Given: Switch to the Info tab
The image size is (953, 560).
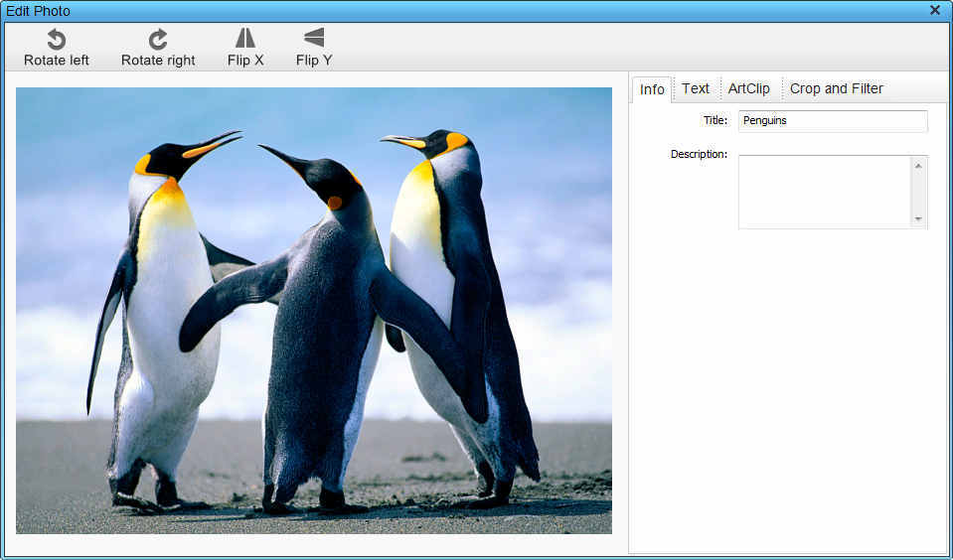Looking at the screenshot, I should coord(652,89).
